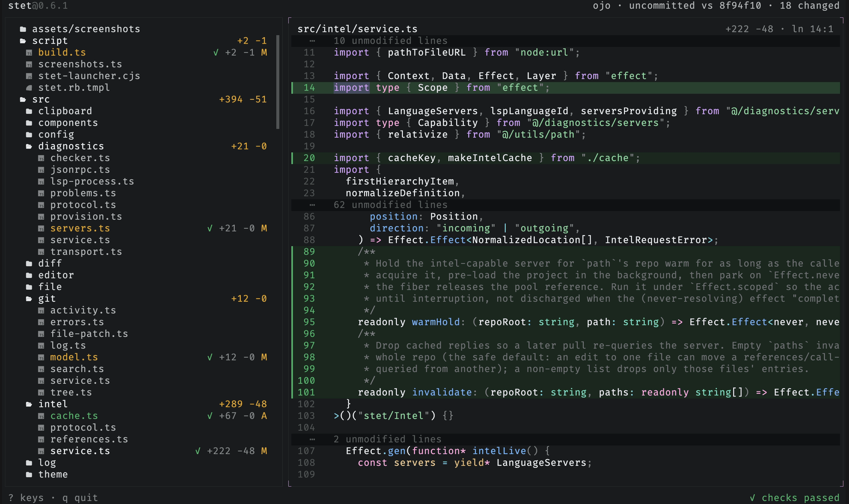Toggle reviewed checkmark on build.ts
This screenshot has height=504, width=849.
point(216,53)
